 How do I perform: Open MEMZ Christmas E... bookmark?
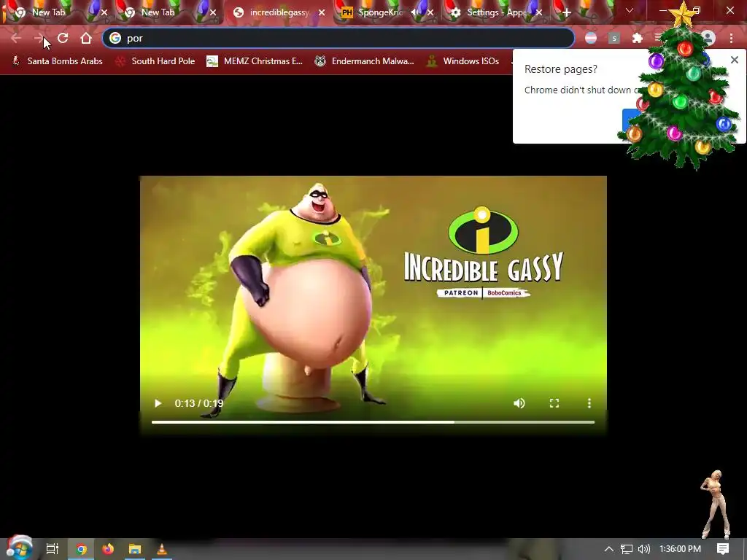click(x=255, y=61)
